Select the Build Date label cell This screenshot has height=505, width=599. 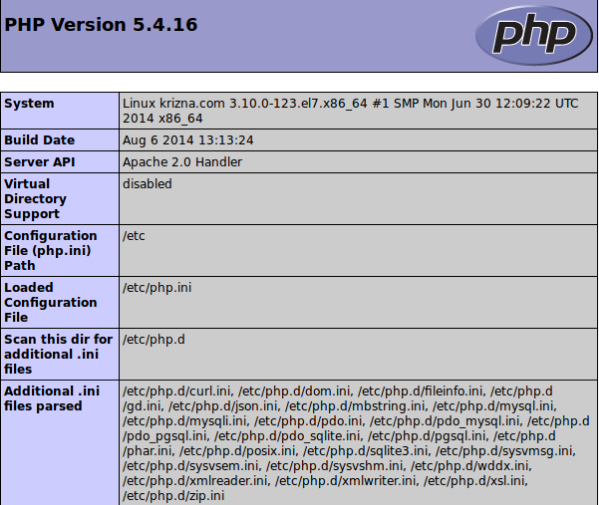point(60,140)
